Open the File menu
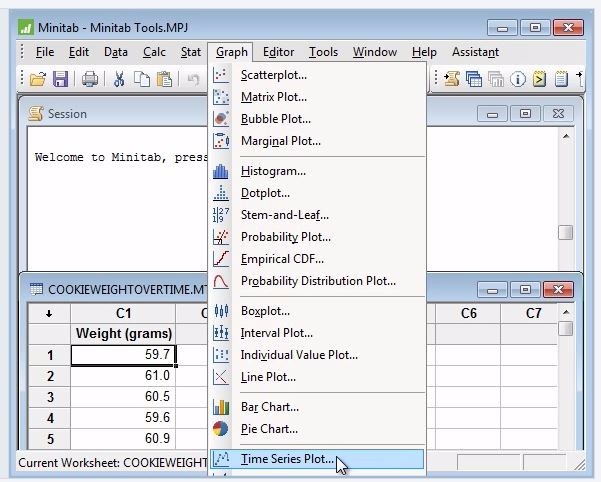 click(x=45, y=52)
